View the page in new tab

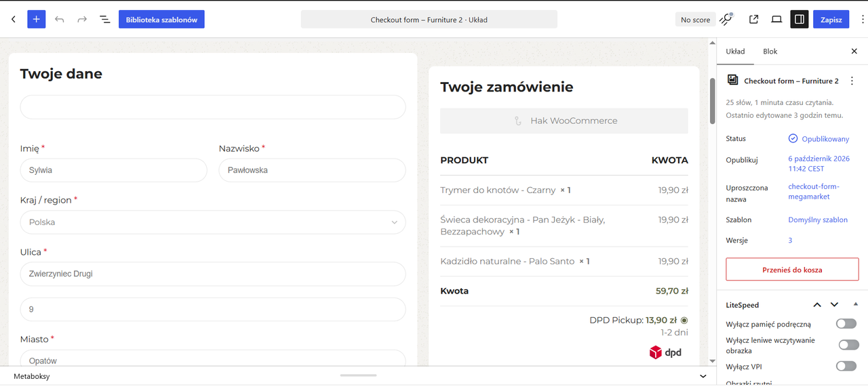753,20
